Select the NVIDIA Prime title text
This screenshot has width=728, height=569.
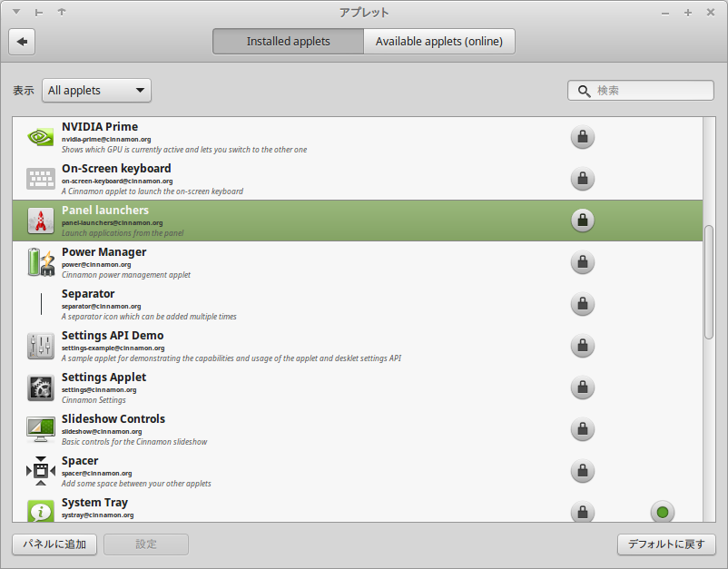tap(100, 127)
